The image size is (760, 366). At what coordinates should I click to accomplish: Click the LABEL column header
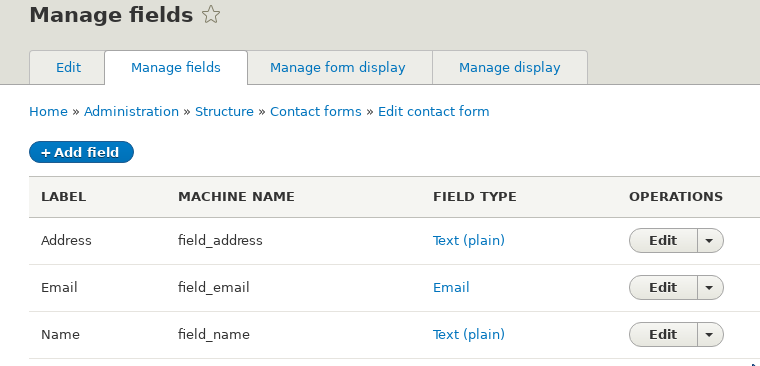pyautogui.click(x=63, y=197)
